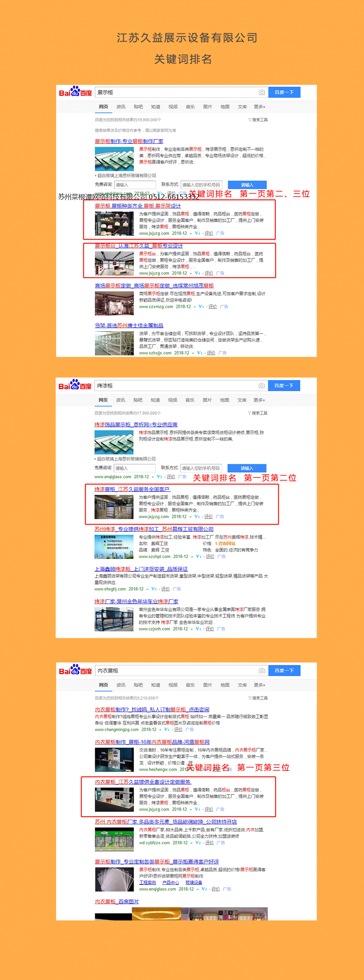Open result 烤漆展柜_江苏久益服务全国客户
The image size is (364, 980).
[x=132, y=489]
